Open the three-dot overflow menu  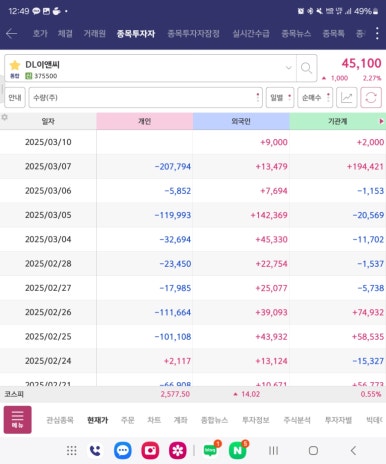(377, 33)
